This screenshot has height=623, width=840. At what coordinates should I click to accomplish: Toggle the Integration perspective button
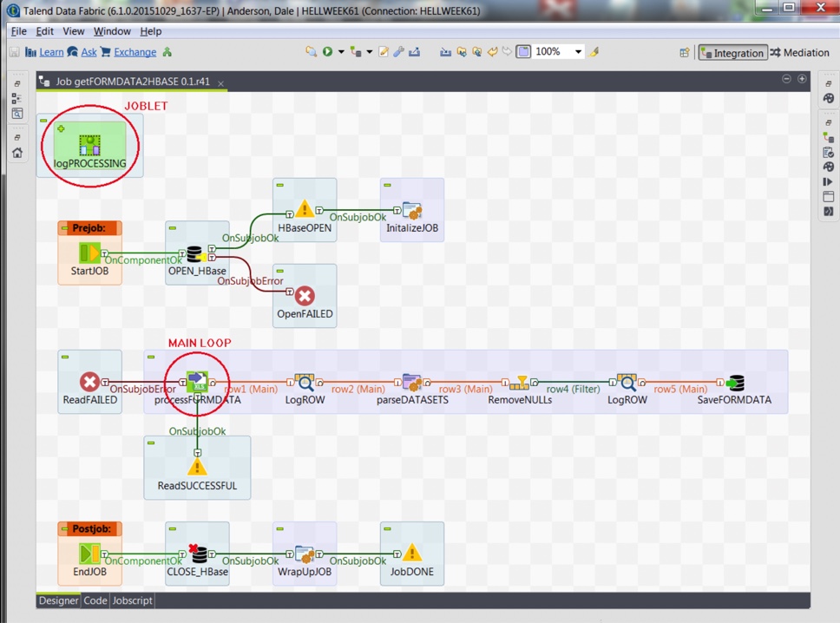coord(733,53)
